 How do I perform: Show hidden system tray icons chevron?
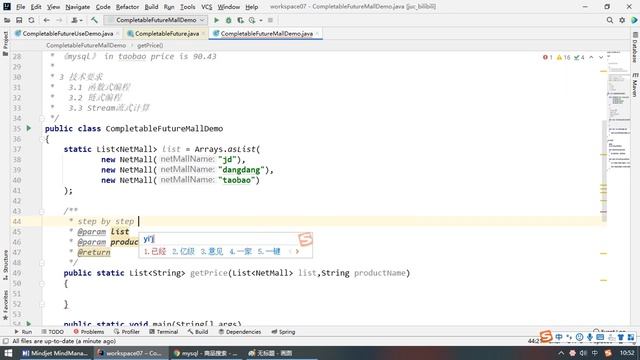[x=561, y=353]
